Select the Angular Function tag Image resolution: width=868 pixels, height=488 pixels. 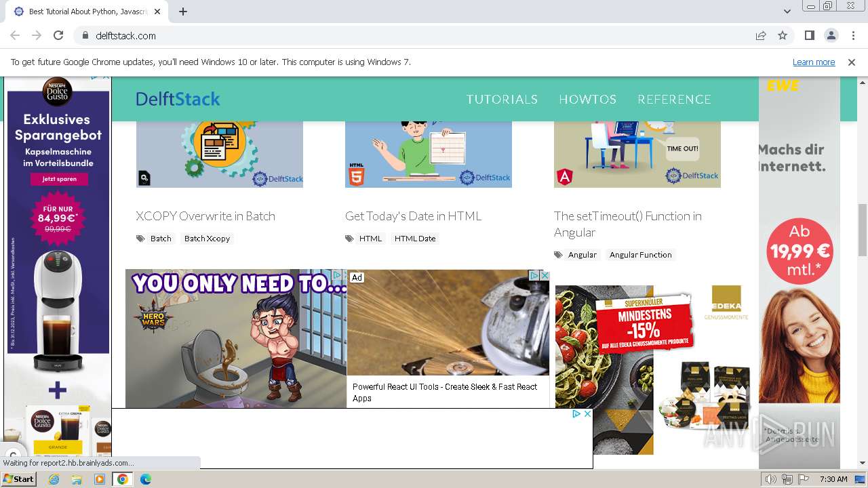coord(640,255)
